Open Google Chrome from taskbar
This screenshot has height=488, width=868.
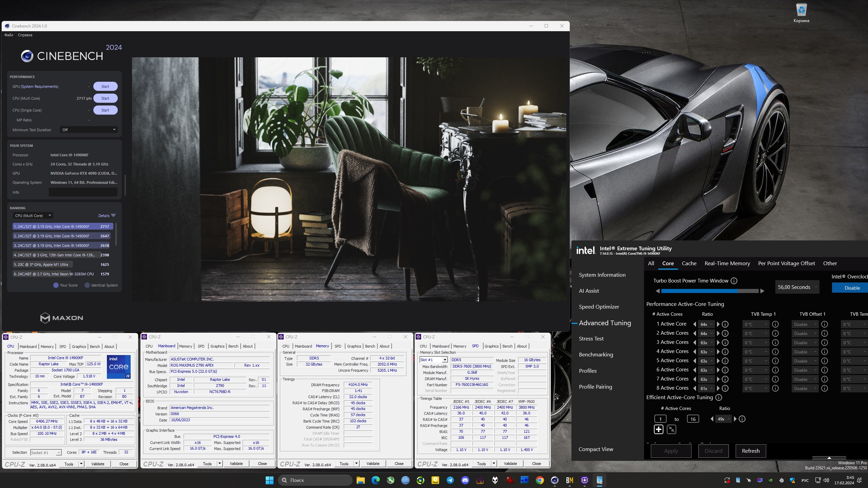coord(540,480)
